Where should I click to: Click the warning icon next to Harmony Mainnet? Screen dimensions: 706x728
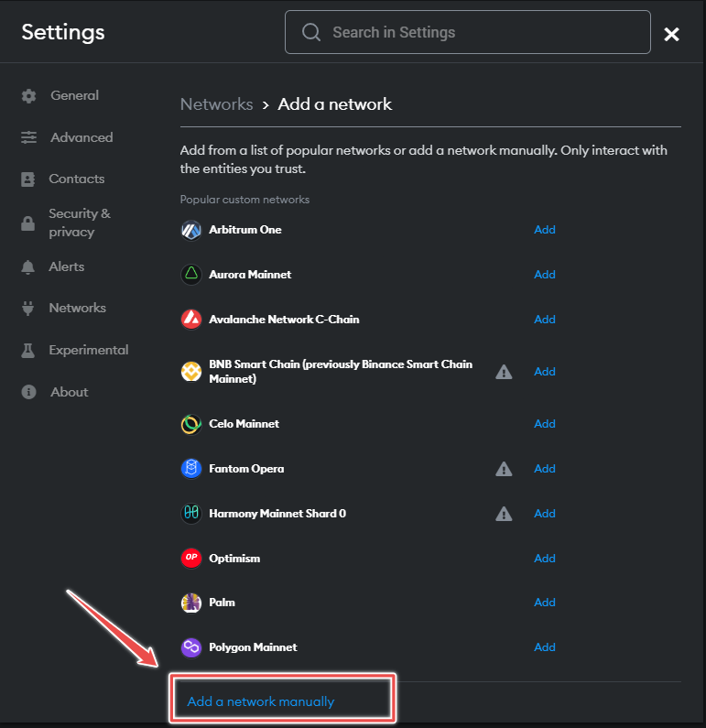[x=504, y=514]
